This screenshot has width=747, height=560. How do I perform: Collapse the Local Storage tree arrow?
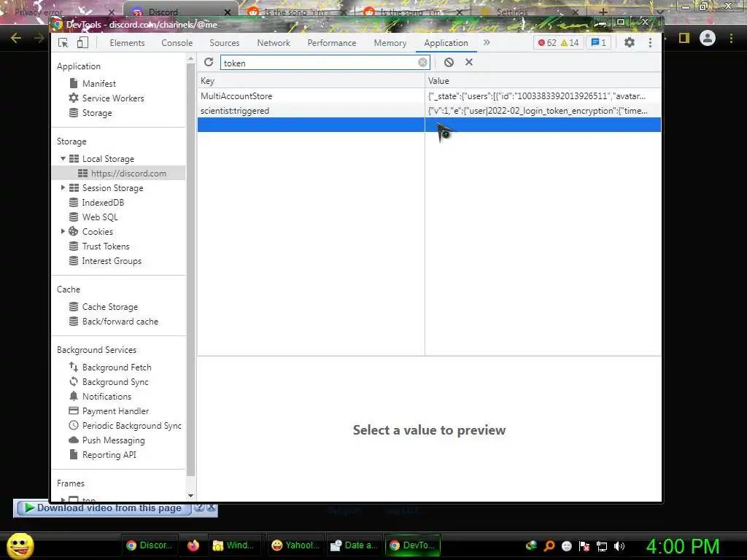pos(63,158)
